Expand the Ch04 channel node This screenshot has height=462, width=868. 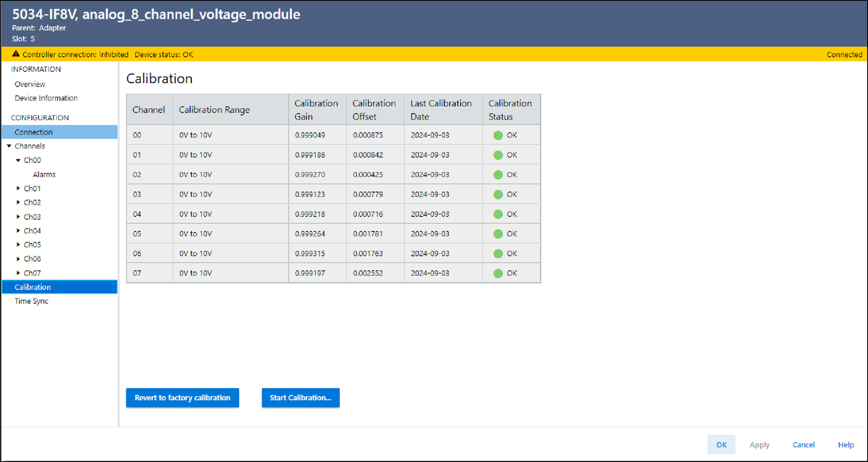pos(18,231)
